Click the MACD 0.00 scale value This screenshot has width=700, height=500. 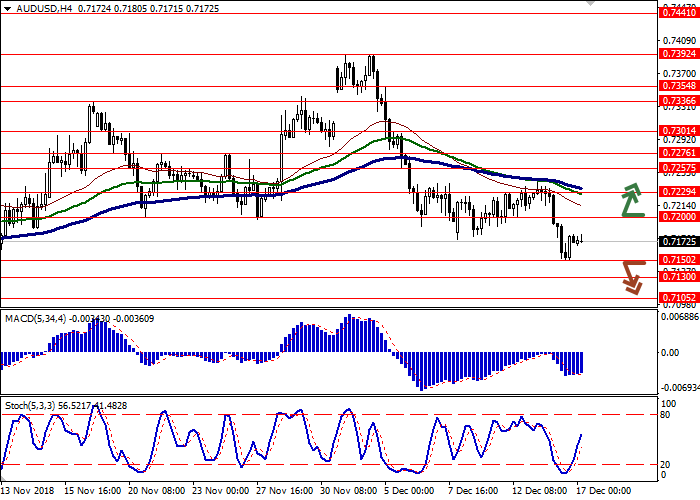tap(670, 352)
